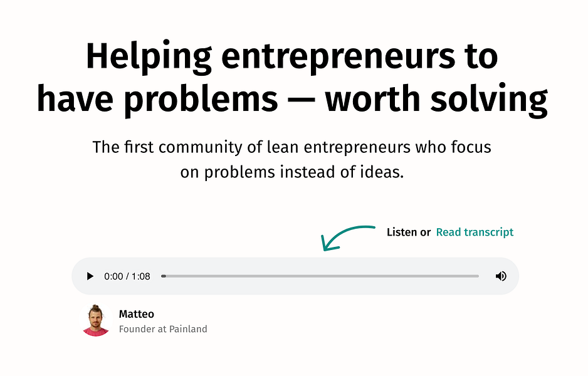Play the audio recording

90,276
